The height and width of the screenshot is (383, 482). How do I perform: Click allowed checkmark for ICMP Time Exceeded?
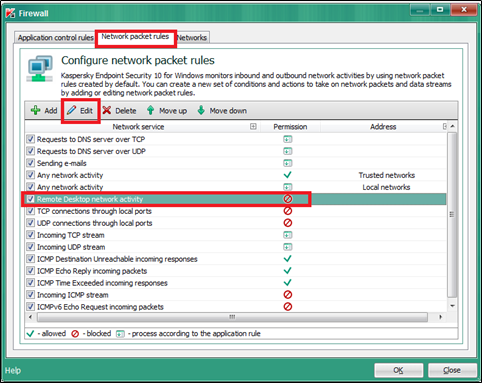(x=288, y=283)
